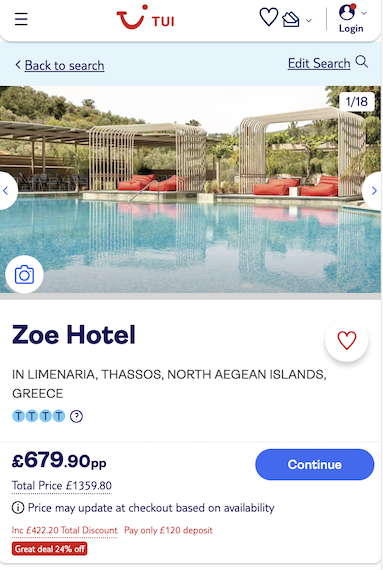Expand the Total Price £1359.80 details
Screen dimensions: 383x570
pos(62,486)
